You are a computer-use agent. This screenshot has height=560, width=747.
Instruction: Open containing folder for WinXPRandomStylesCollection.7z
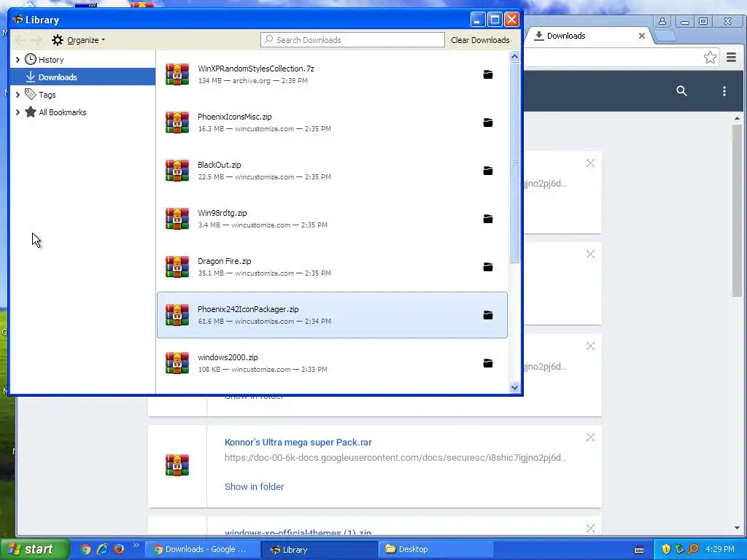488,75
